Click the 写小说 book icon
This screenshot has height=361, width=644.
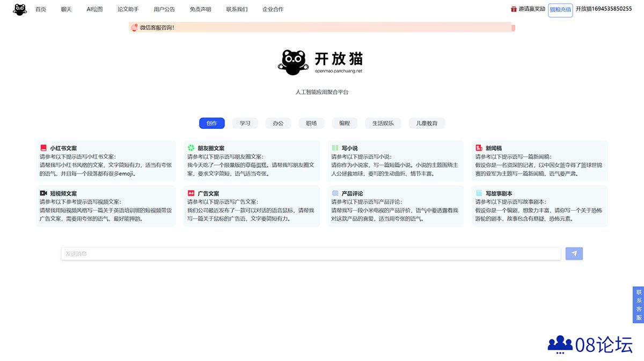pyautogui.click(x=335, y=148)
